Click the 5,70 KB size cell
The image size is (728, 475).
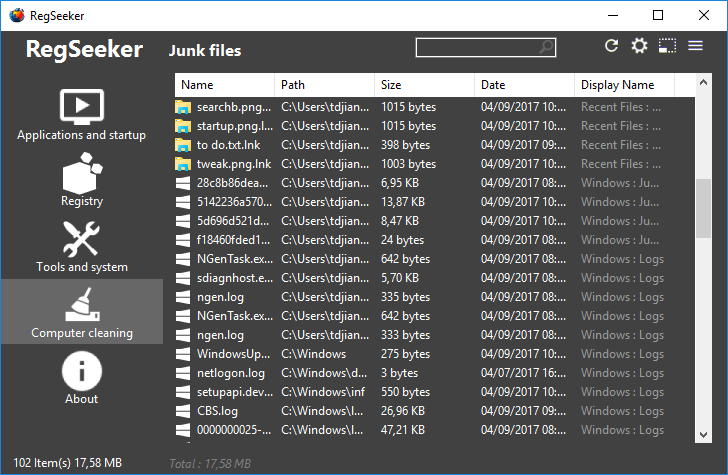pos(400,278)
